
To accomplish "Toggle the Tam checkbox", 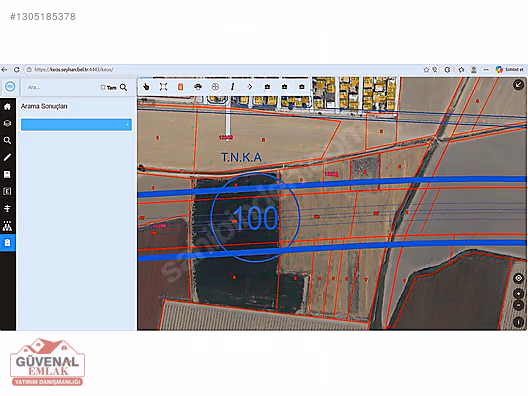I will click(x=103, y=87).
